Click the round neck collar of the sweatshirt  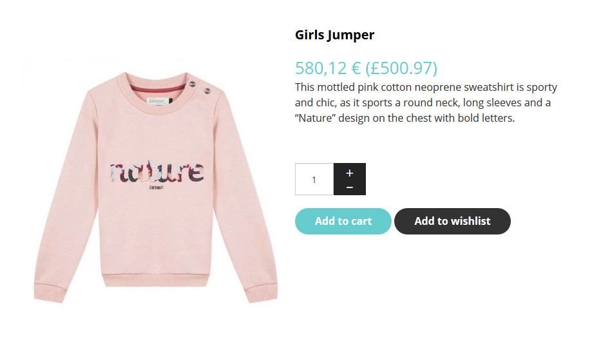coord(157,90)
